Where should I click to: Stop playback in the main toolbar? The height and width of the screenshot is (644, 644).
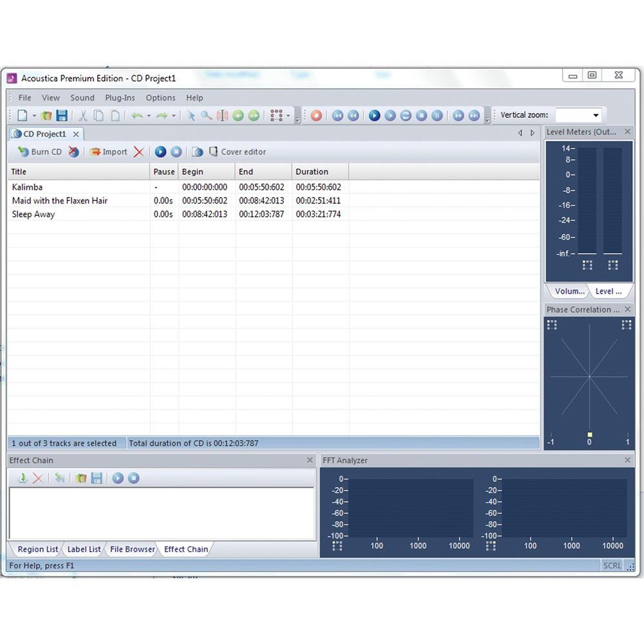[421, 115]
